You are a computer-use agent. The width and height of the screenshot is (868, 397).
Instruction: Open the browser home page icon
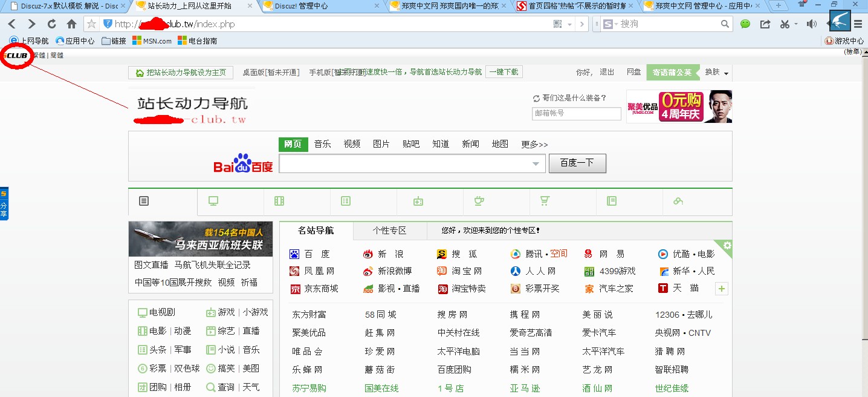[71, 24]
